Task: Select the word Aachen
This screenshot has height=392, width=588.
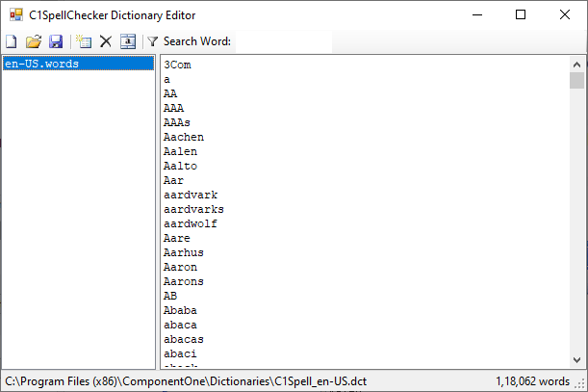Action: pyautogui.click(x=184, y=137)
